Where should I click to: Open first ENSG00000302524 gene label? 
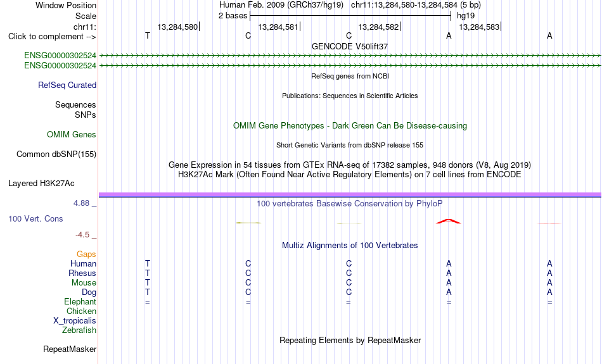60,56
